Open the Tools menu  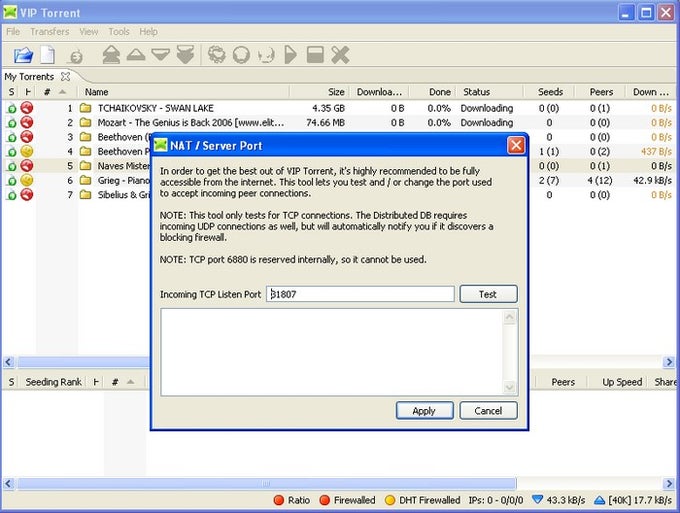119,32
